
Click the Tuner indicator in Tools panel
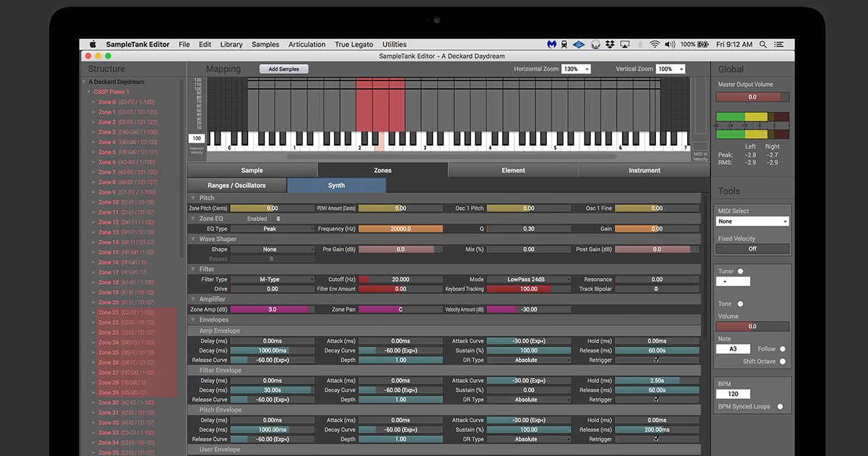(x=740, y=271)
